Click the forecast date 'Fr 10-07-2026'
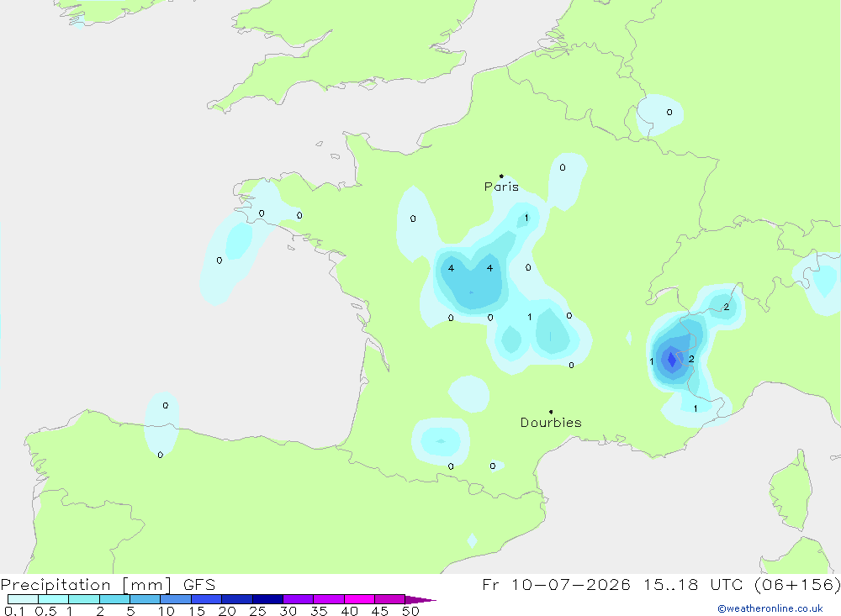841x616 pixels. pyautogui.click(x=556, y=584)
